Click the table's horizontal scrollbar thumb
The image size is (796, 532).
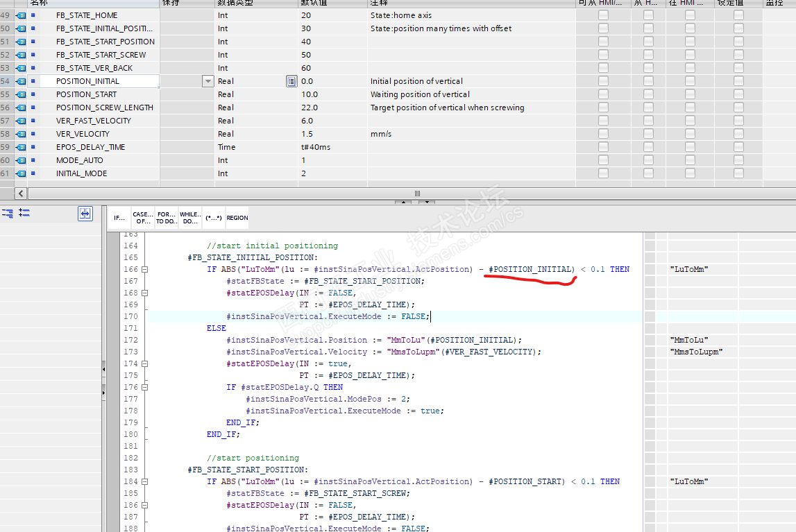tap(417, 194)
